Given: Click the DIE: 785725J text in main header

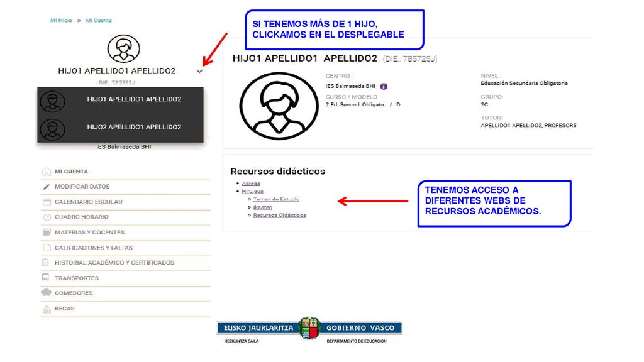Looking at the screenshot, I should pos(410,59).
